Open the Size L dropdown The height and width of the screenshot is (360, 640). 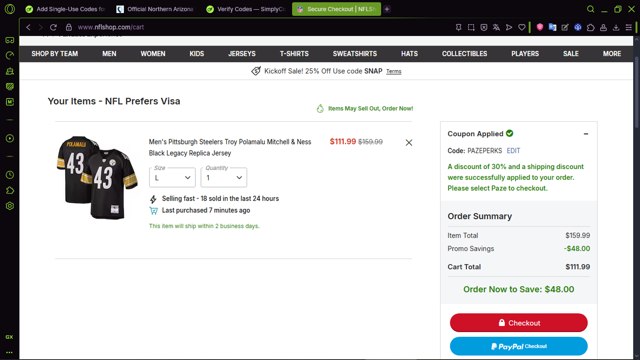tap(172, 178)
